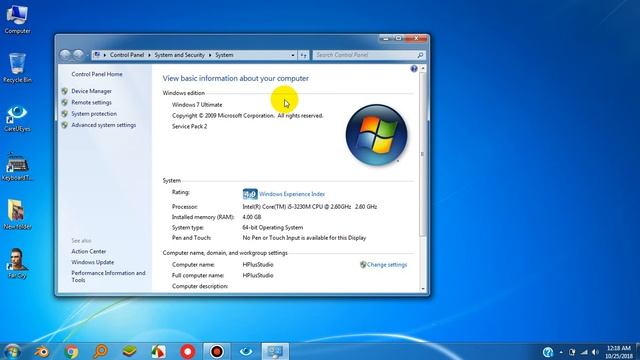This screenshot has height=360, width=640.
Task: Click the Refresh button beside address bar
Action: coord(303,55)
